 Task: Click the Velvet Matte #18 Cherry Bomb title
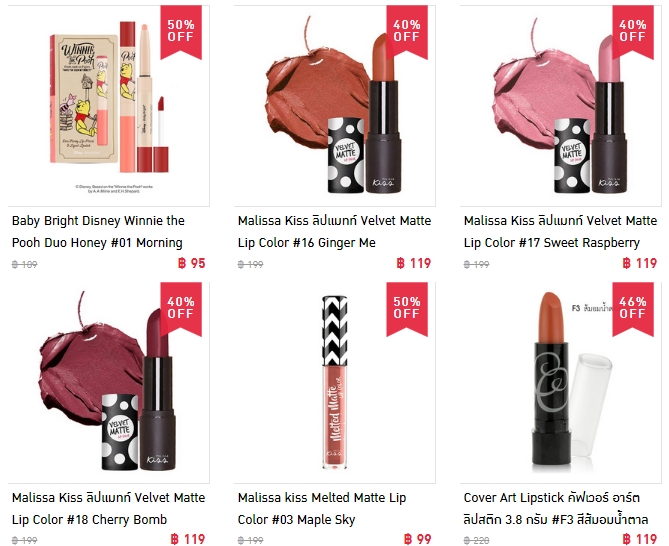(108, 508)
